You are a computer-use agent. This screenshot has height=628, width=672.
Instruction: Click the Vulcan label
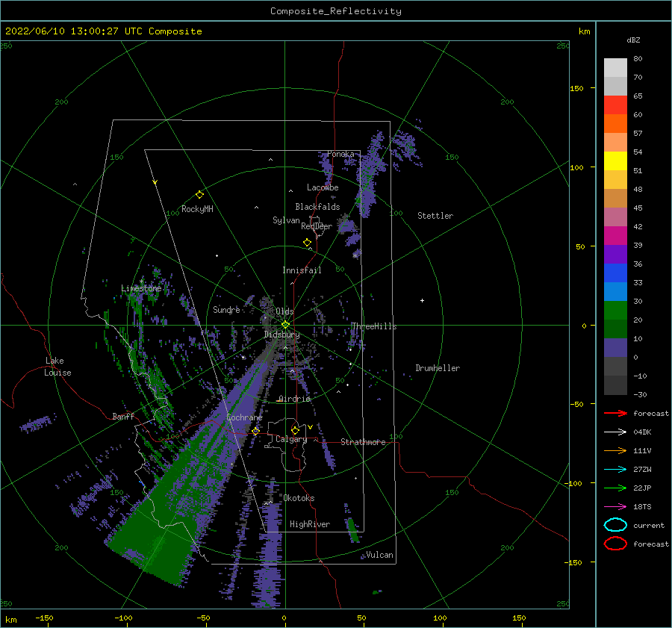pos(380,555)
